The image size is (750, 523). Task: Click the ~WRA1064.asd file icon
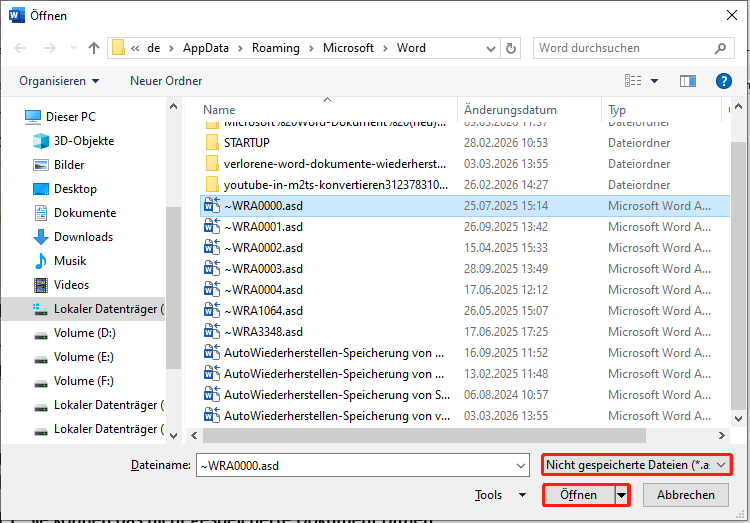click(x=212, y=311)
